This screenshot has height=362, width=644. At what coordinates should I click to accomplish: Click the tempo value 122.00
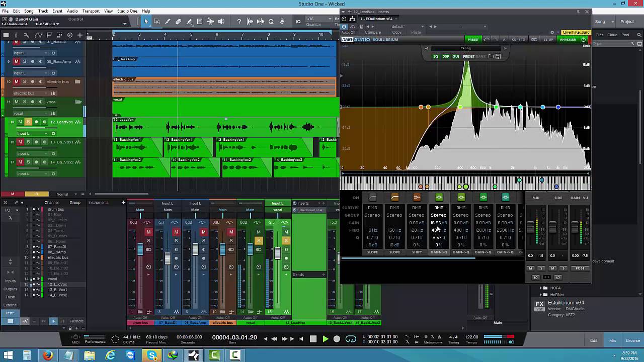tap(471, 337)
